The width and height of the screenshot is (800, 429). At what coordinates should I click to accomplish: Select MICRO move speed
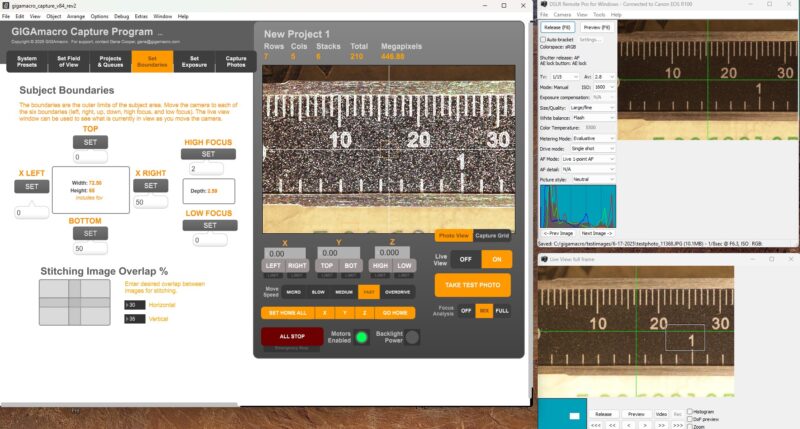click(293, 292)
